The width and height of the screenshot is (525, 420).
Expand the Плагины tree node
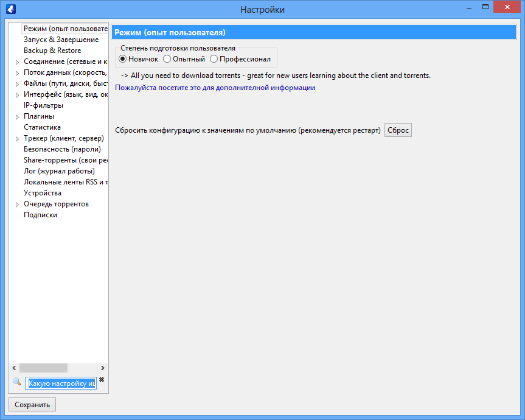18,117
